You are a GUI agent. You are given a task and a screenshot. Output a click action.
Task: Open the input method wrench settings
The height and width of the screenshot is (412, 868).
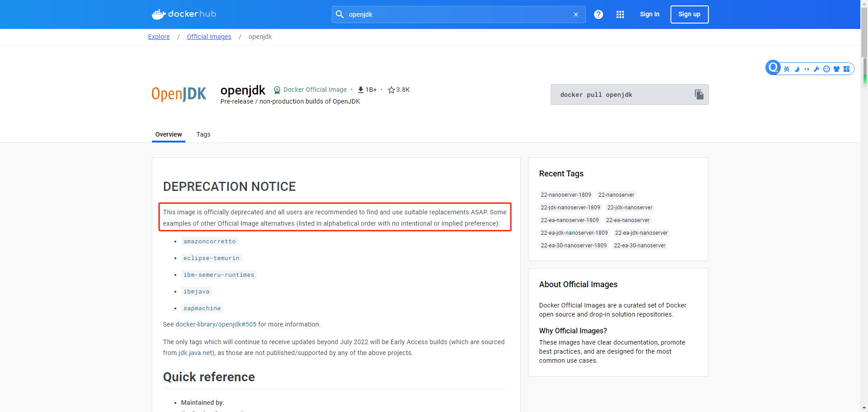pyautogui.click(x=816, y=69)
